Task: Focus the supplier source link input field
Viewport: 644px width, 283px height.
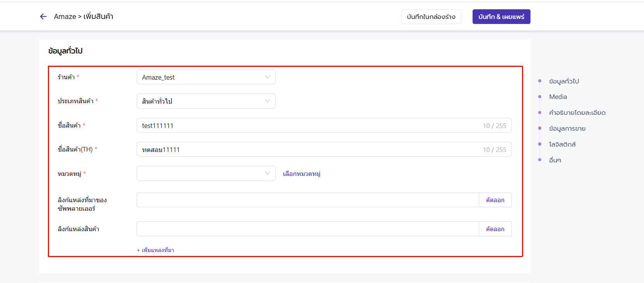Action: tap(308, 200)
